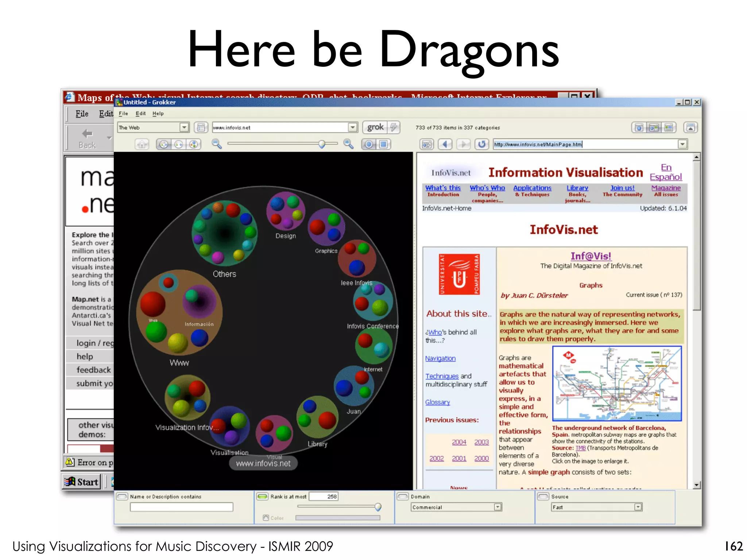Click the browser forward arrow icon
Image resolution: width=747 pixels, height=560 pixels.
(x=463, y=144)
